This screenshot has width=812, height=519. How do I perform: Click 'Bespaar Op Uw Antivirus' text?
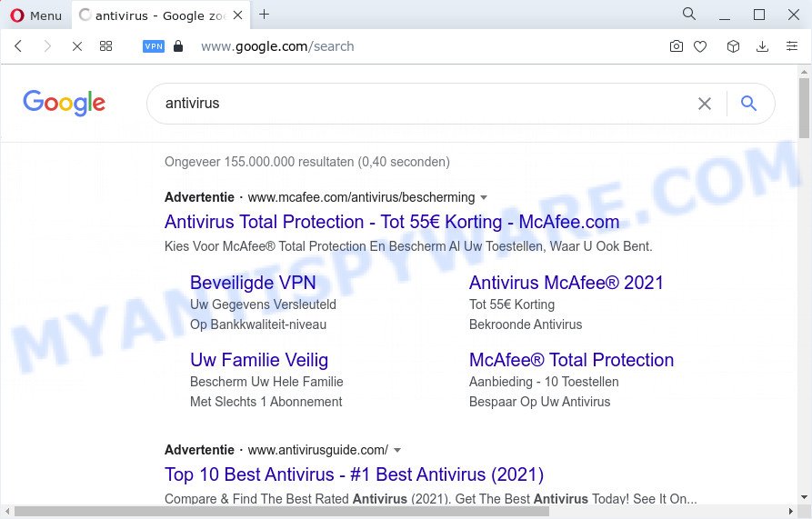click(x=539, y=402)
